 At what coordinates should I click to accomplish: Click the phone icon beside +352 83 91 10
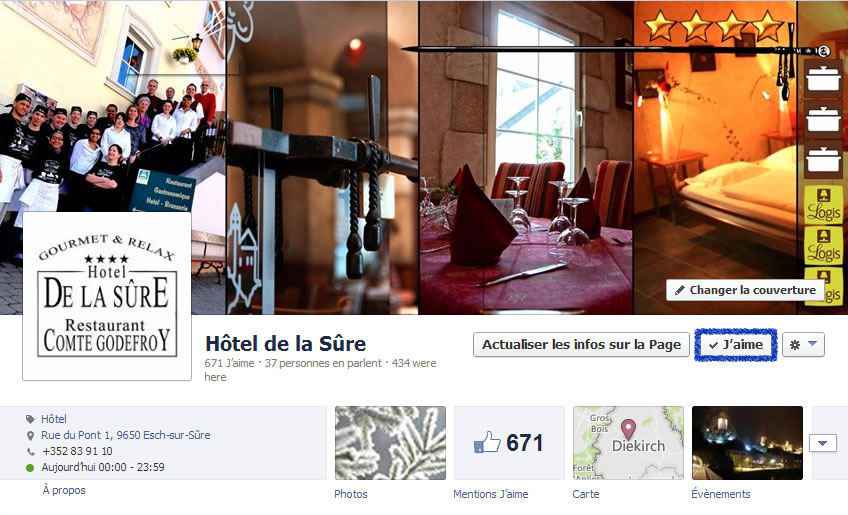coord(30,451)
